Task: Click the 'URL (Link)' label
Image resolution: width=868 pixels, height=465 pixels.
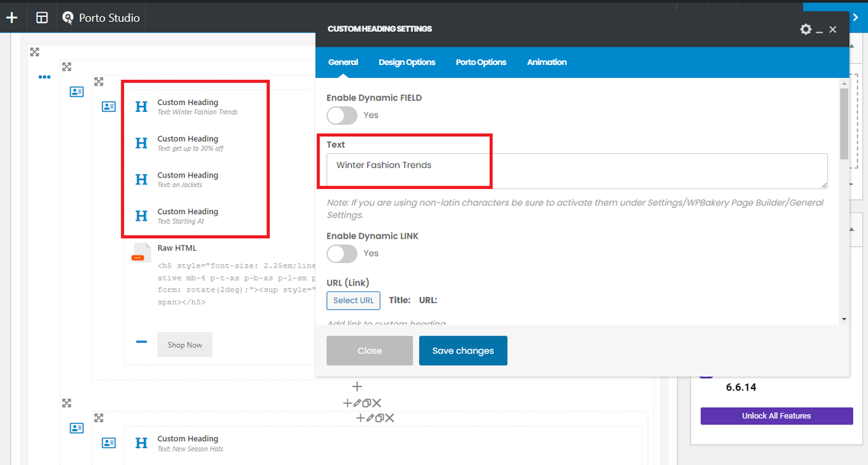Action: coord(348,283)
